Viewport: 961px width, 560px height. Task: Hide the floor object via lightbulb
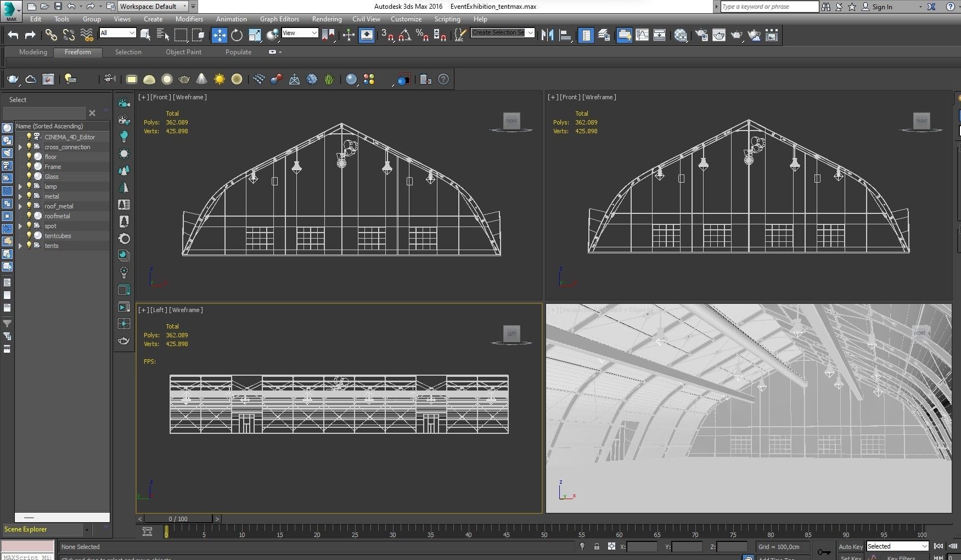(x=29, y=157)
